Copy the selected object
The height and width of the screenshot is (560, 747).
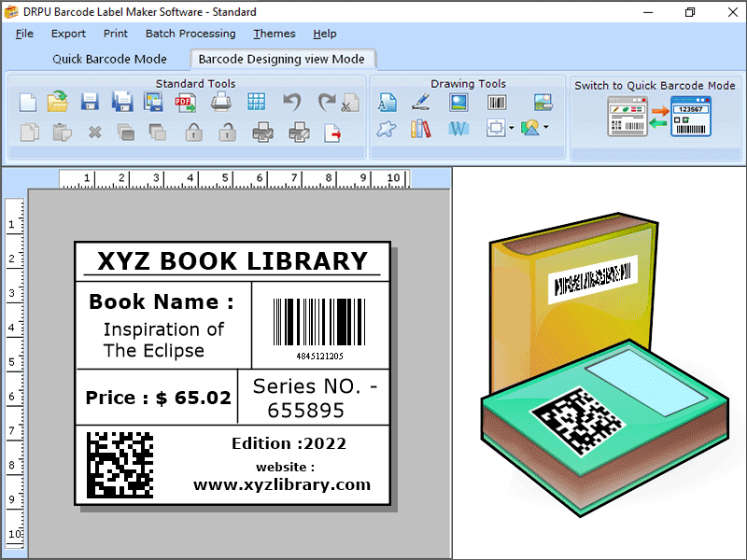tap(30, 132)
